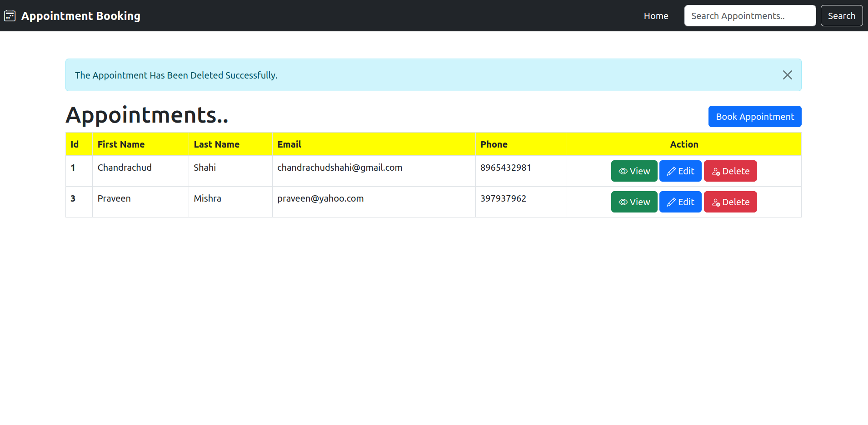Viewport: 868px width, 425px height.
Task: Click the Appointment Booking logo icon
Action: coord(10,15)
